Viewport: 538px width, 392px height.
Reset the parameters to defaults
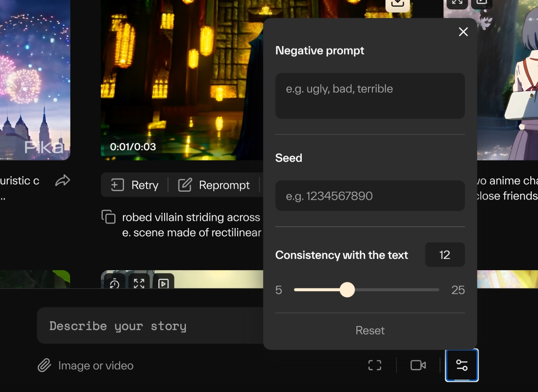(370, 331)
